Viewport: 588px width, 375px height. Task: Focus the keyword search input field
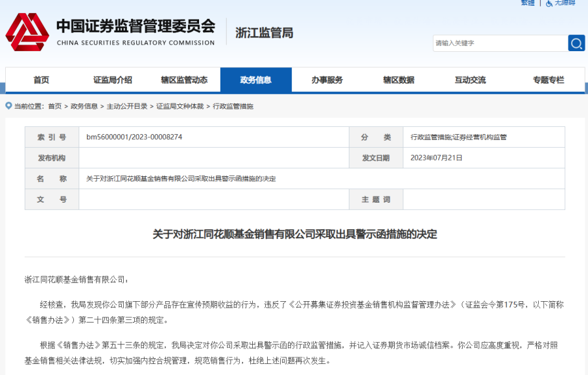tap(500, 43)
